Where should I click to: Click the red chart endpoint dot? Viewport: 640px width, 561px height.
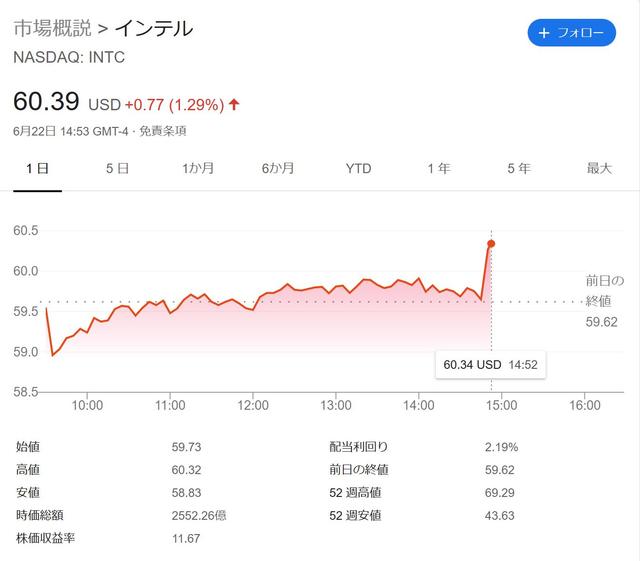[491, 243]
